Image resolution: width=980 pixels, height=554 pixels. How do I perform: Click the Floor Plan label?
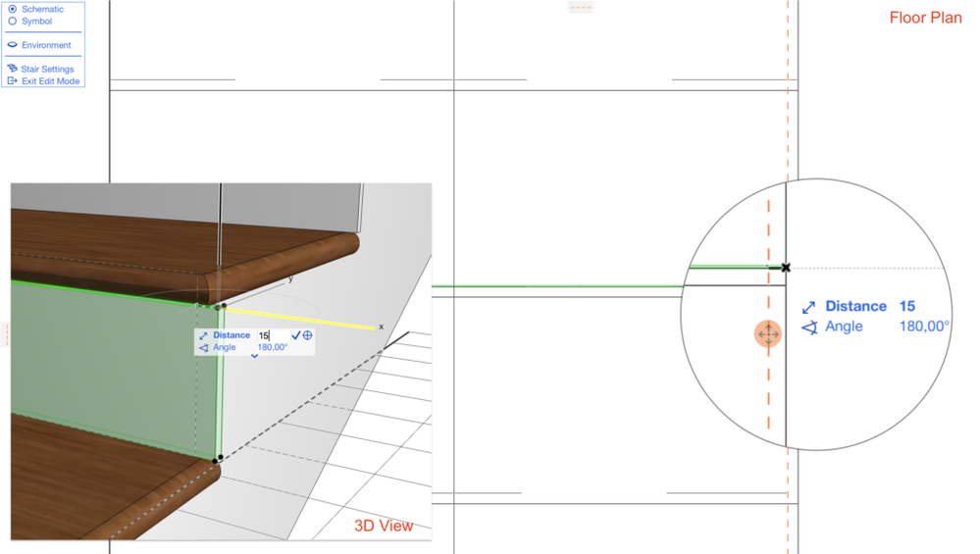tap(926, 18)
